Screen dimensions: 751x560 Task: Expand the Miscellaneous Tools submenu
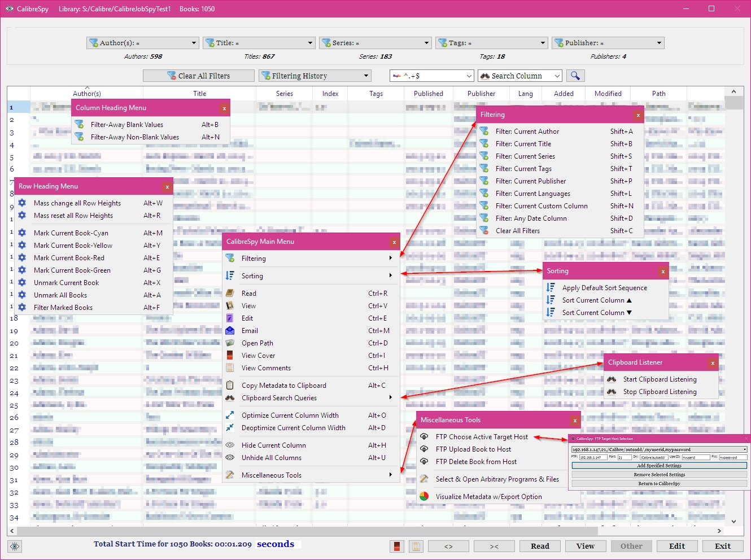click(311, 475)
